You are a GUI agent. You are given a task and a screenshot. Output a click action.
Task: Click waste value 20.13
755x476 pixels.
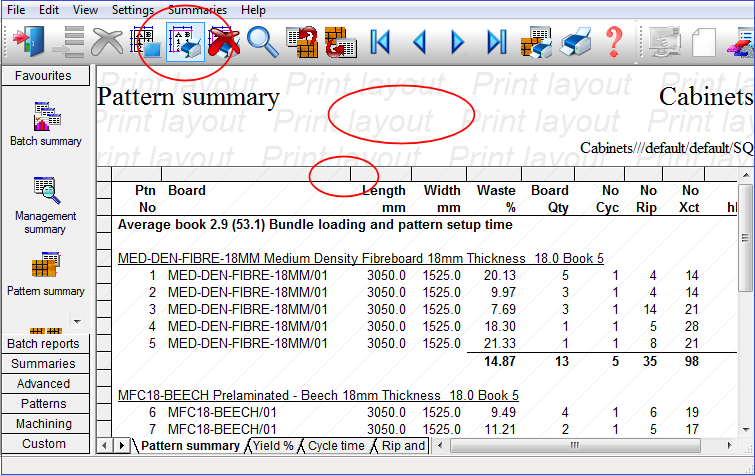click(500, 275)
